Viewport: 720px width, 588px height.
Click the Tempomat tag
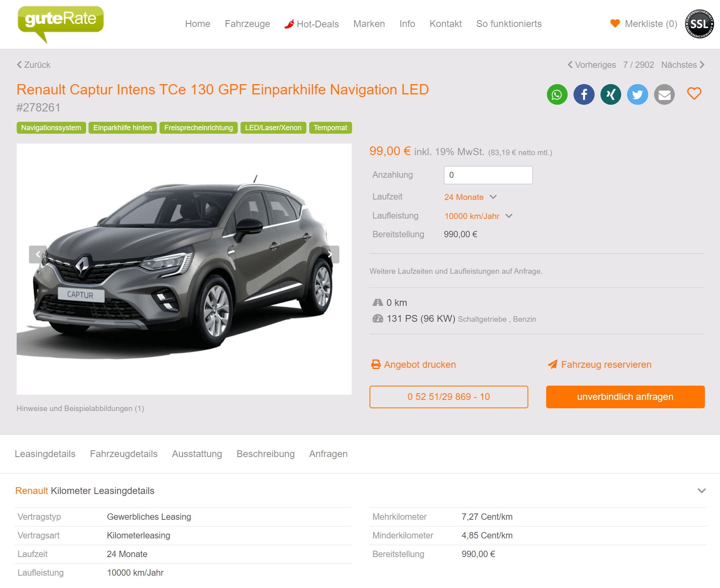coord(330,128)
